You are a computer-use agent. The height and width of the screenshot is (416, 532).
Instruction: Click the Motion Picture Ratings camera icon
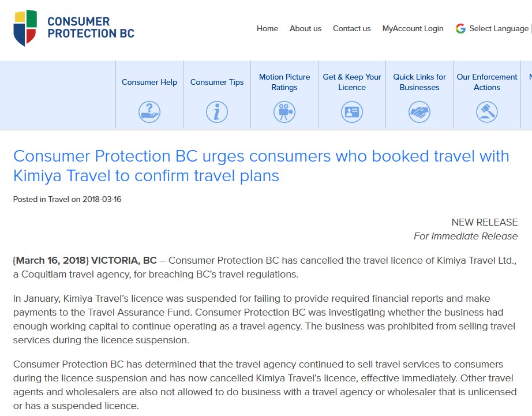284,111
